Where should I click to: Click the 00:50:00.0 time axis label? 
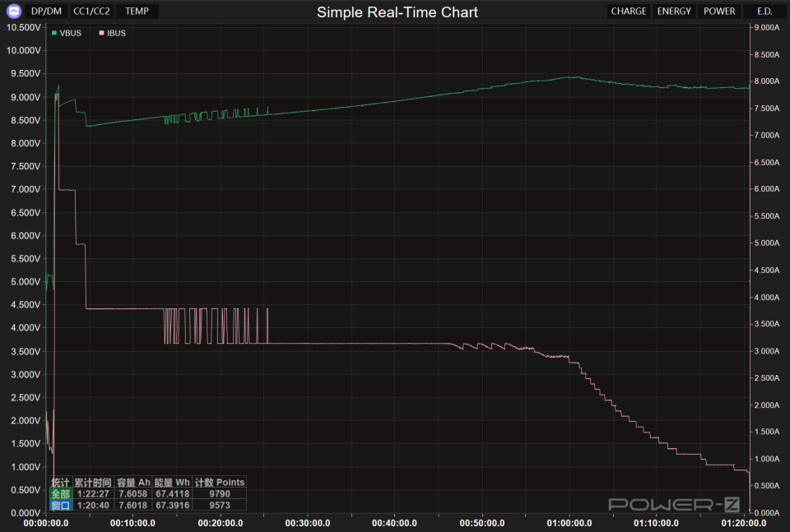pyautogui.click(x=482, y=523)
